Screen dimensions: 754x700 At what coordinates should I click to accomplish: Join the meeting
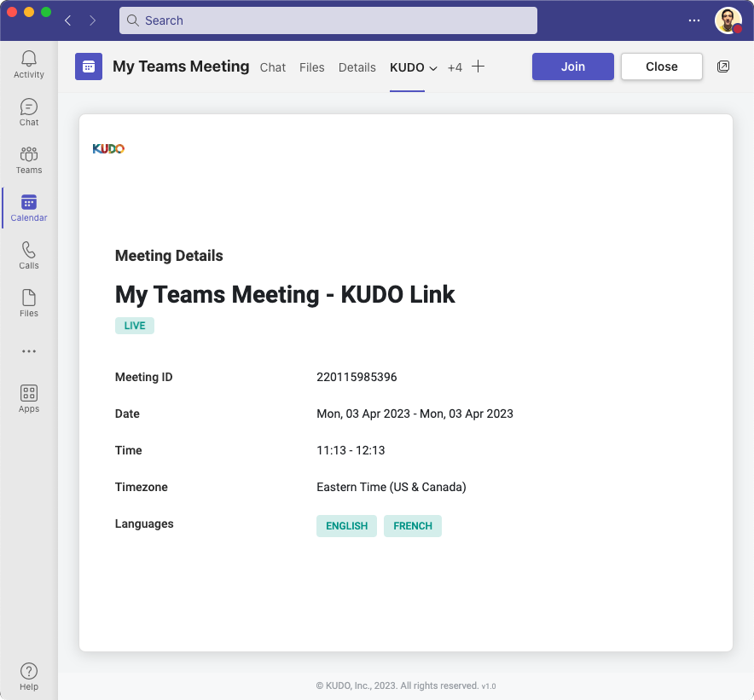pyautogui.click(x=572, y=67)
